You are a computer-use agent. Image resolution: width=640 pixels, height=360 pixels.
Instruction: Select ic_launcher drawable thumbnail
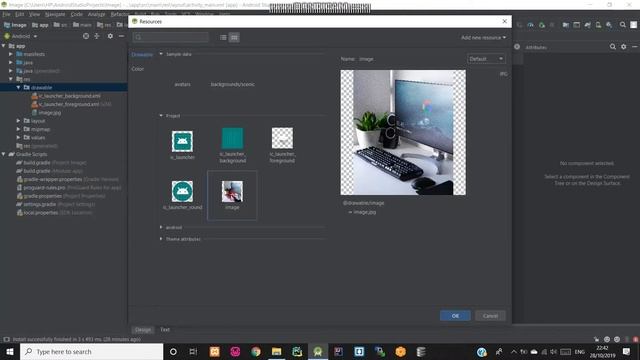[x=182, y=141]
